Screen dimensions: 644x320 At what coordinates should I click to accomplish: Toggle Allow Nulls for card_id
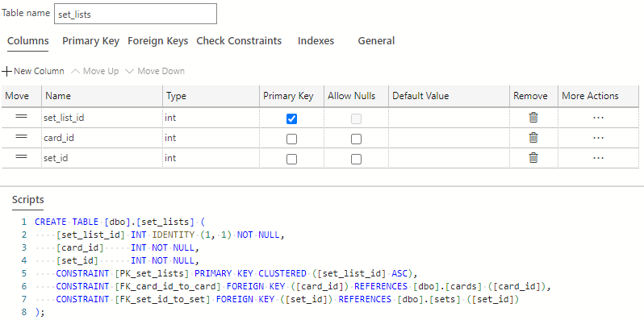coord(356,139)
